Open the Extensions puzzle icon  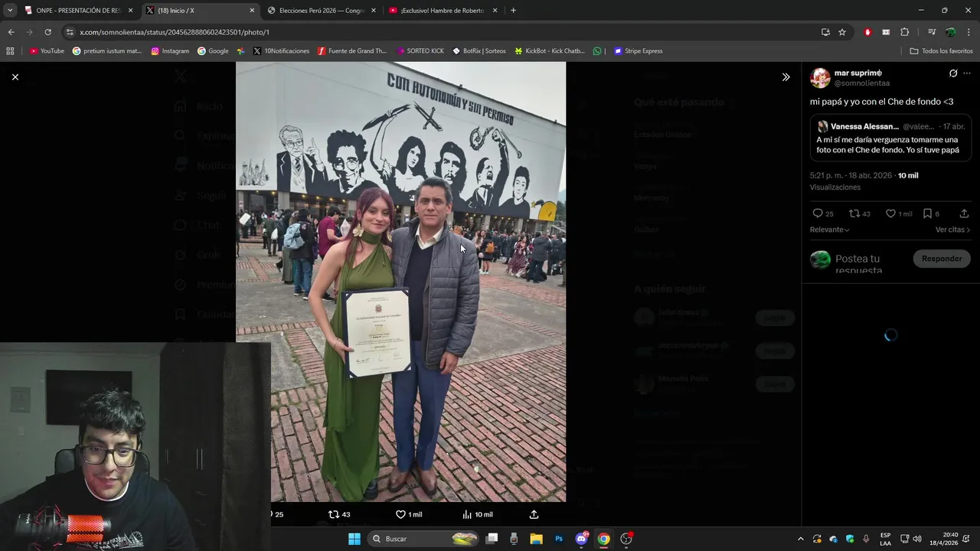pos(904,32)
